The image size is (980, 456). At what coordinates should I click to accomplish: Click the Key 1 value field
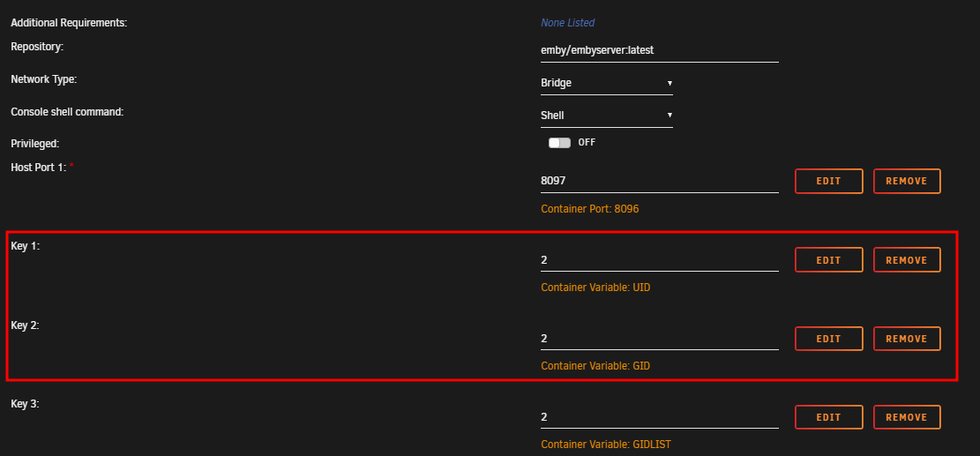[660, 260]
